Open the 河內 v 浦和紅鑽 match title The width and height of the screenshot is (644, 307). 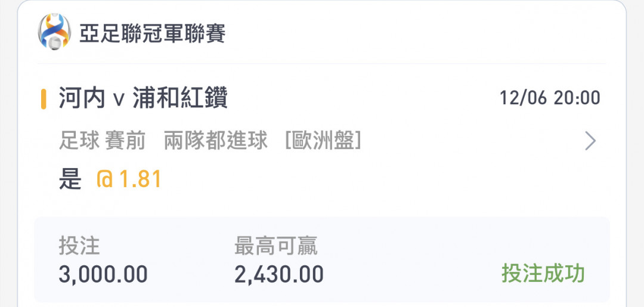pyautogui.click(x=143, y=98)
